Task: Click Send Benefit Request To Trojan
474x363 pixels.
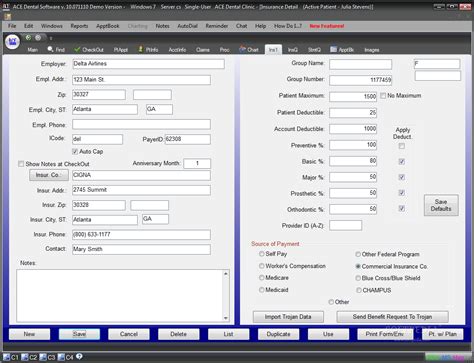Action: coord(392,317)
